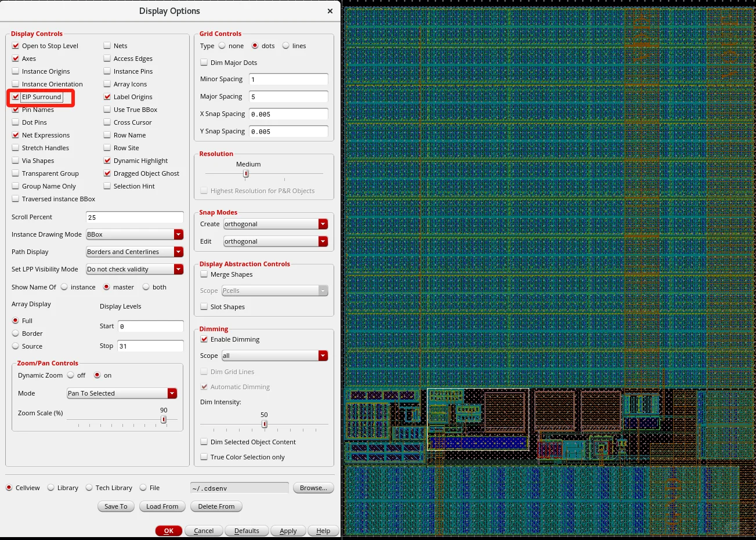Select Show Name Of instance radio
This screenshot has height=540, width=756.
pos(64,287)
